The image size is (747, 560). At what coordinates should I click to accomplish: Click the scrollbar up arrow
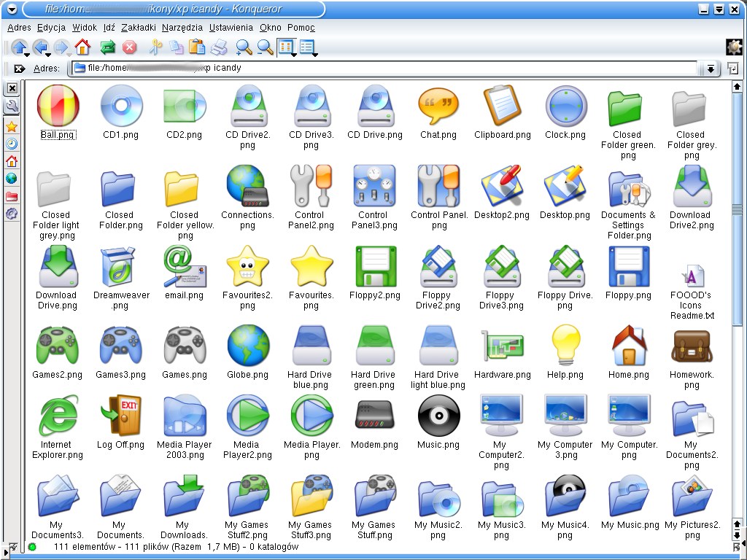tap(737, 86)
